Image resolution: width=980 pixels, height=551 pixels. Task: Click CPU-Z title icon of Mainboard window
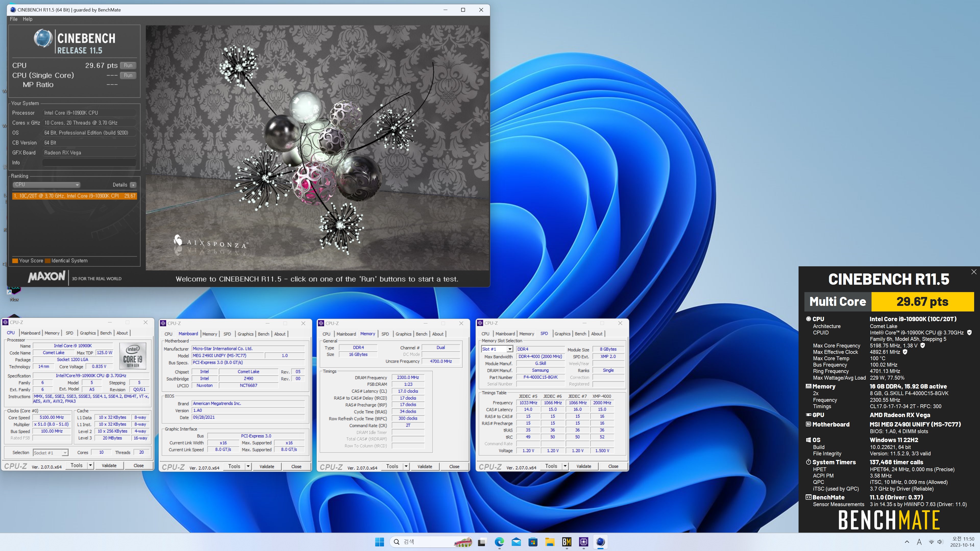[163, 323]
